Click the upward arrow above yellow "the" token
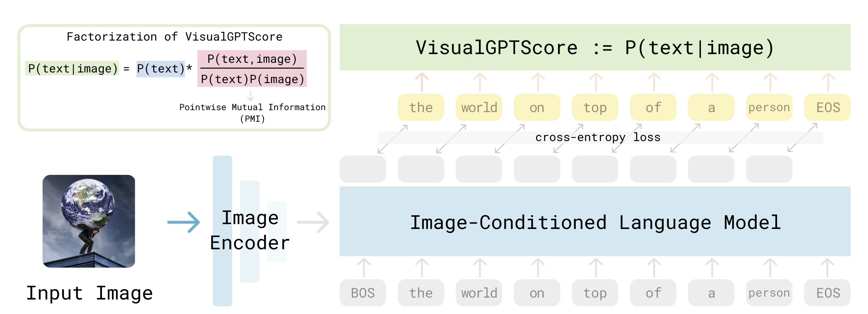Viewport: 868px width, 314px height. tap(422, 82)
